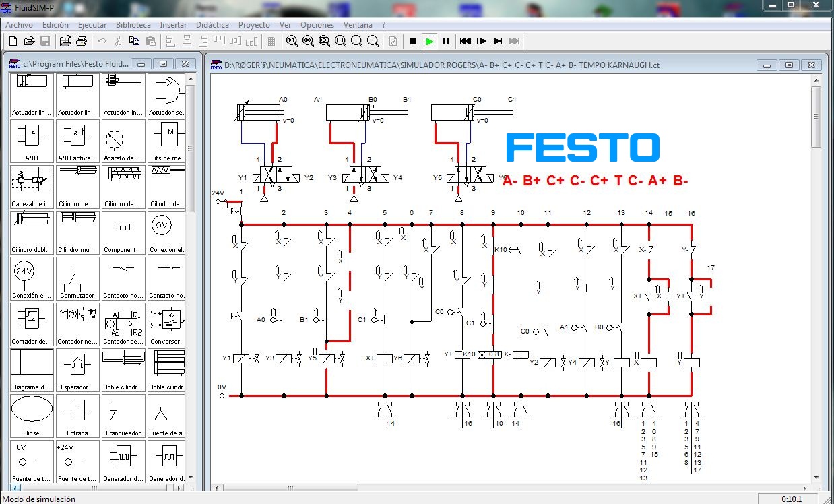Select the Aparato de medición gauge component
The height and width of the screenshot is (504, 834).
point(123,141)
